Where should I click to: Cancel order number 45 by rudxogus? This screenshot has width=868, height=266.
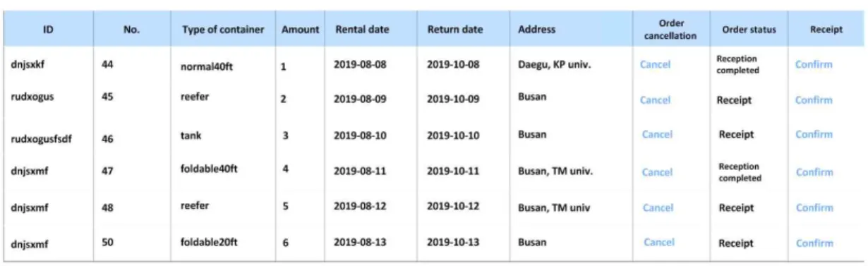(655, 99)
